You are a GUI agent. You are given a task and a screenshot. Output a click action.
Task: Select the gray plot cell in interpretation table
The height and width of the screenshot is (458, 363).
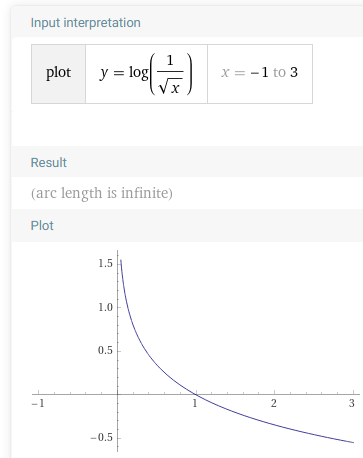click(x=58, y=74)
